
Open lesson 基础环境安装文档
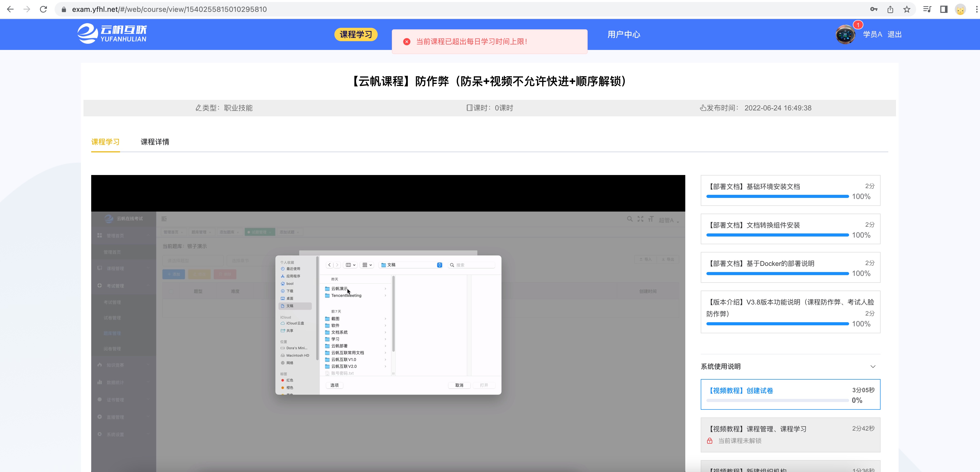point(790,190)
